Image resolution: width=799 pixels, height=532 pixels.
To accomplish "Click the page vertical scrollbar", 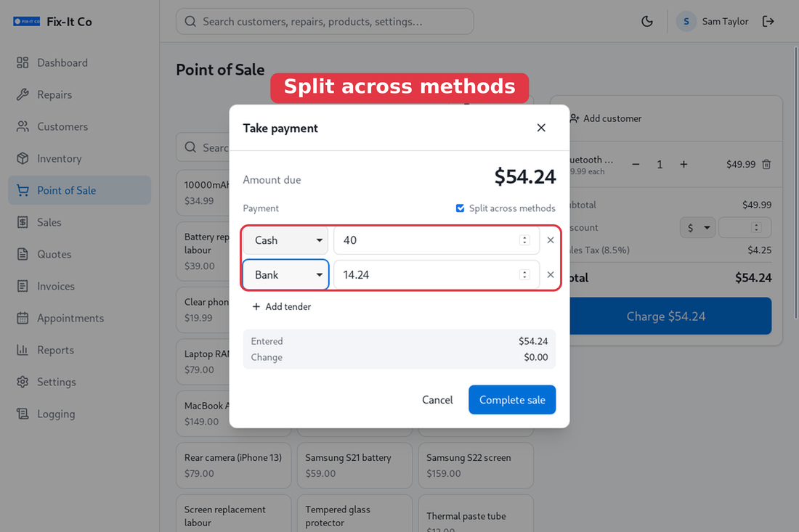I will coord(795,184).
